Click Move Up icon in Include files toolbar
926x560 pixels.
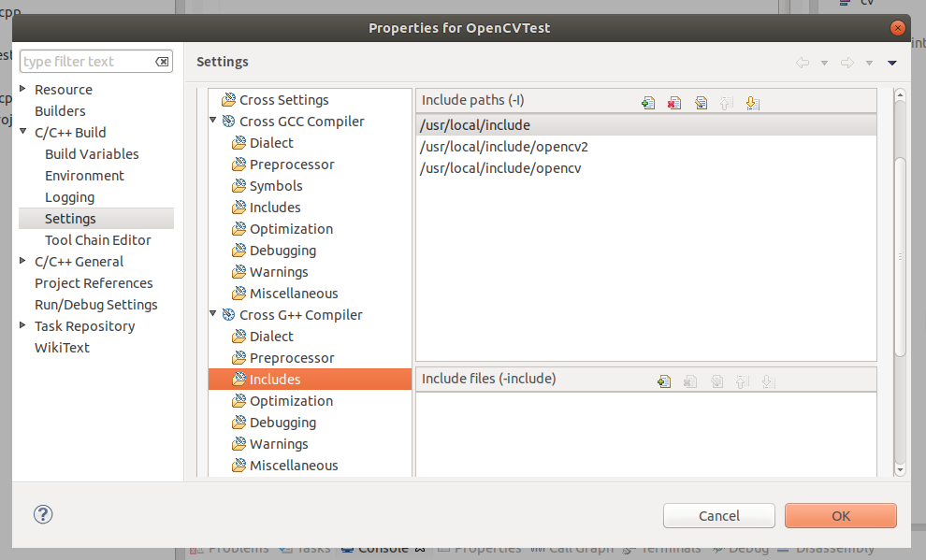click(x=743, y=381)
